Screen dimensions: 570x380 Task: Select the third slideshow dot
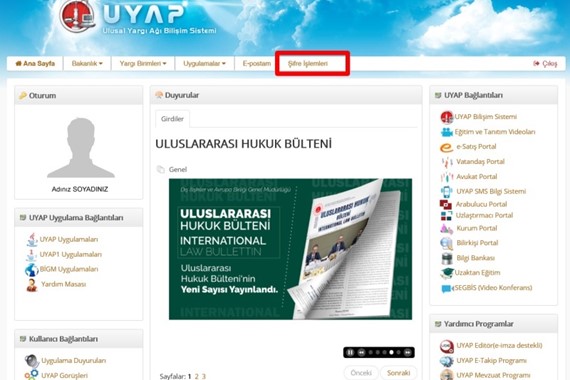[384, 352]
